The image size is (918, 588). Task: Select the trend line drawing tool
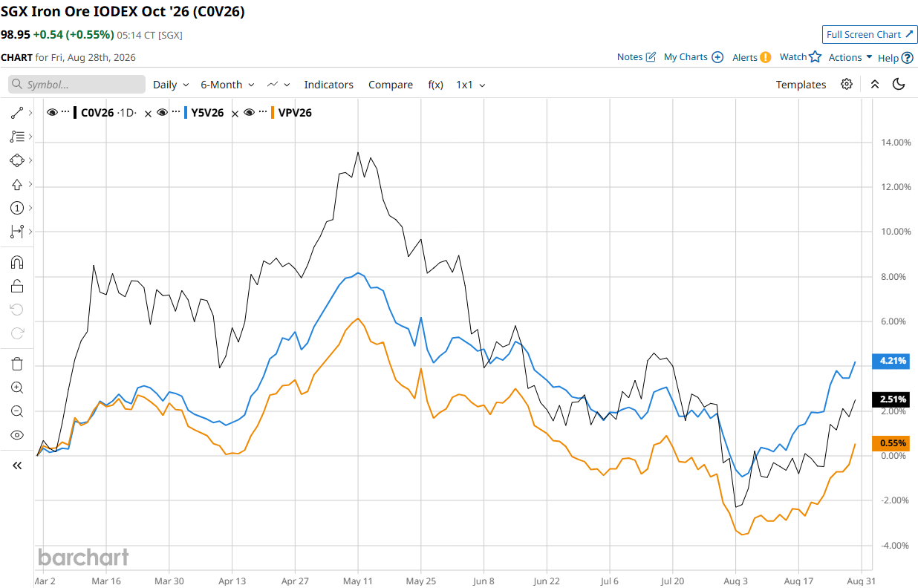click(17, 113)
